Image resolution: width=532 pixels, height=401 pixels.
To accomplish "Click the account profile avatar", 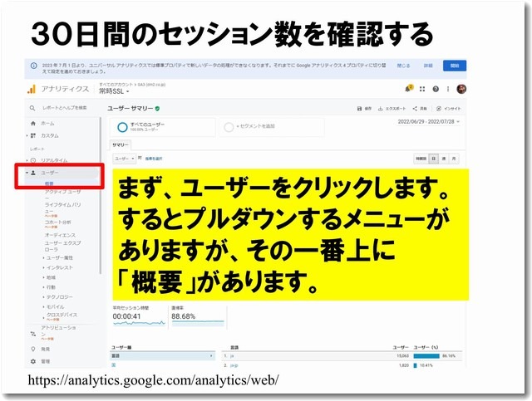I will (x=461, y=89).
